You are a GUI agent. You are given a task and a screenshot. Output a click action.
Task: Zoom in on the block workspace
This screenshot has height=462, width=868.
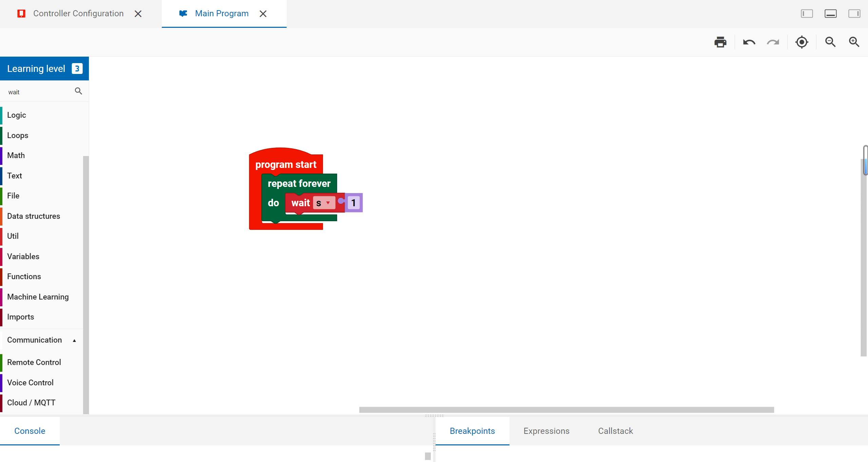coord(854,42)
